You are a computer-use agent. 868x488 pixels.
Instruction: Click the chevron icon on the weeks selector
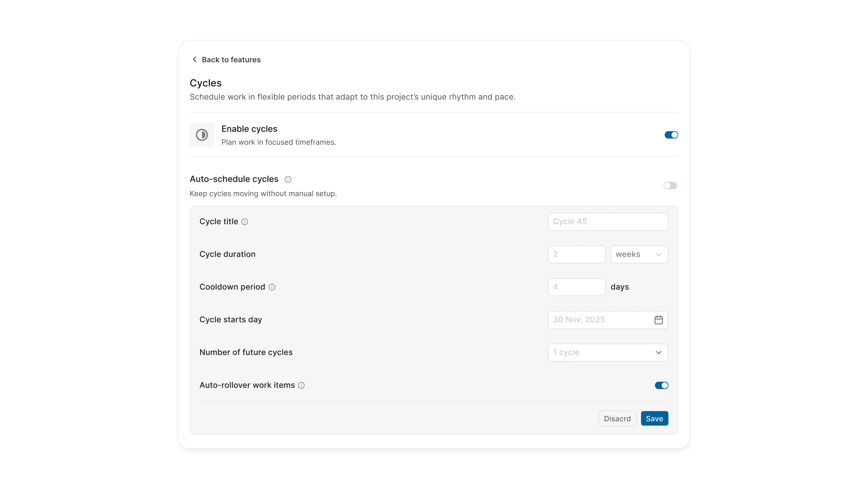[659, 254]
